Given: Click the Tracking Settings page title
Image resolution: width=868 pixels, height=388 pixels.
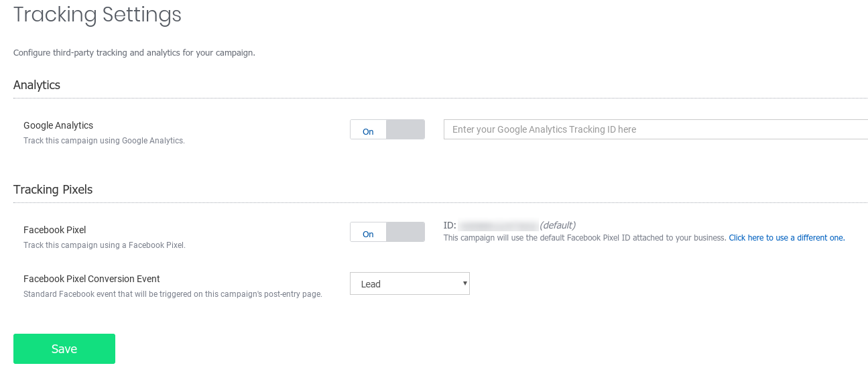Looking at the screenshot, I should (x=97, y=15).
